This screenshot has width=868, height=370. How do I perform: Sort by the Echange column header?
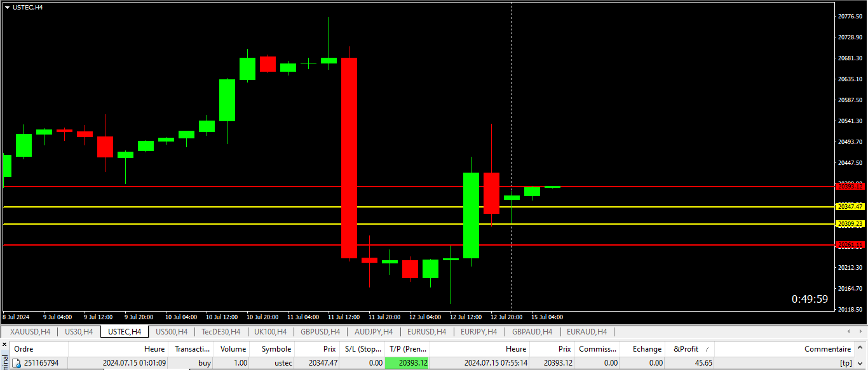(x=644, y=349)
